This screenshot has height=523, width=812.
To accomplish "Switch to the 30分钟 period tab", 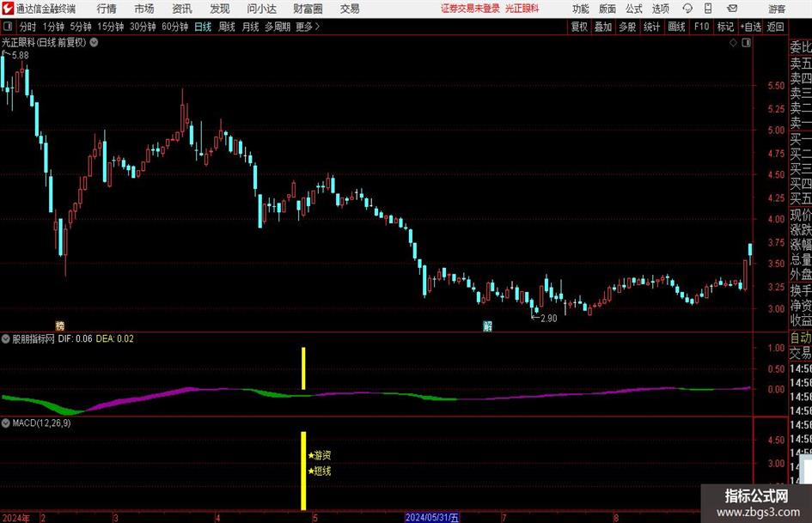I will point(143,27).
